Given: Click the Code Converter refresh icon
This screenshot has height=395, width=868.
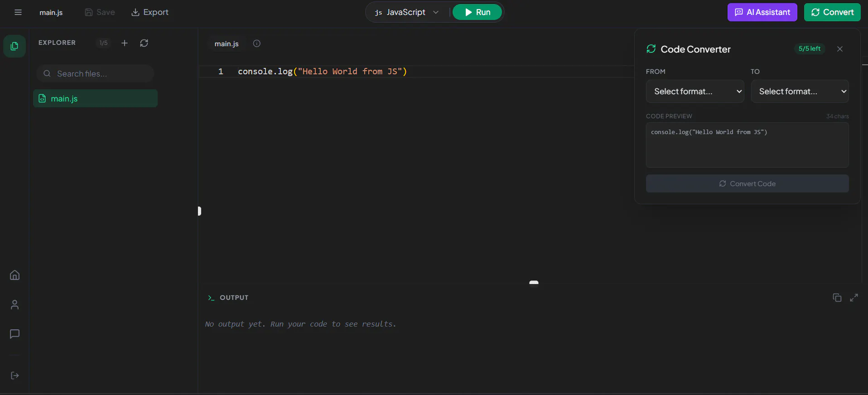Looking at the screenshot, I should pos(651,49).
